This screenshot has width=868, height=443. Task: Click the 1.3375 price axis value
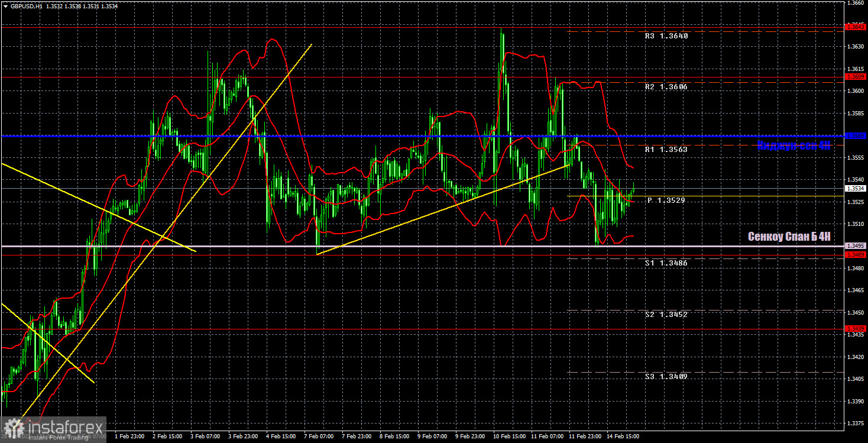(x=856, y=423)
